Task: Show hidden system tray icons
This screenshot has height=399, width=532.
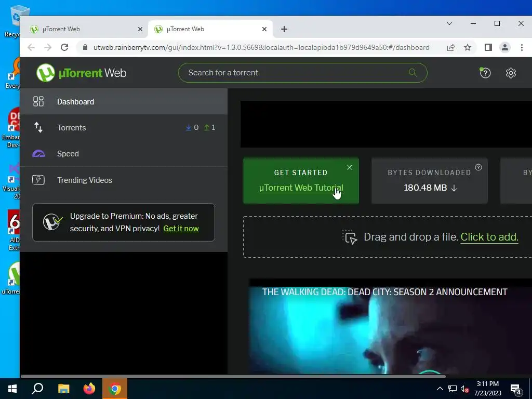Action: (440, 389)
